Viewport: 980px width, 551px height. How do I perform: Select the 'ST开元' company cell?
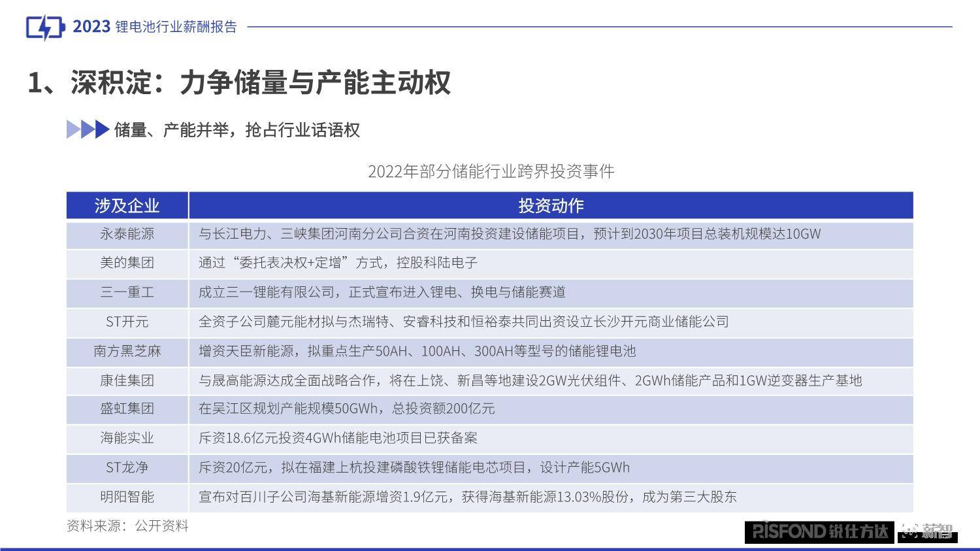[127, 322]
